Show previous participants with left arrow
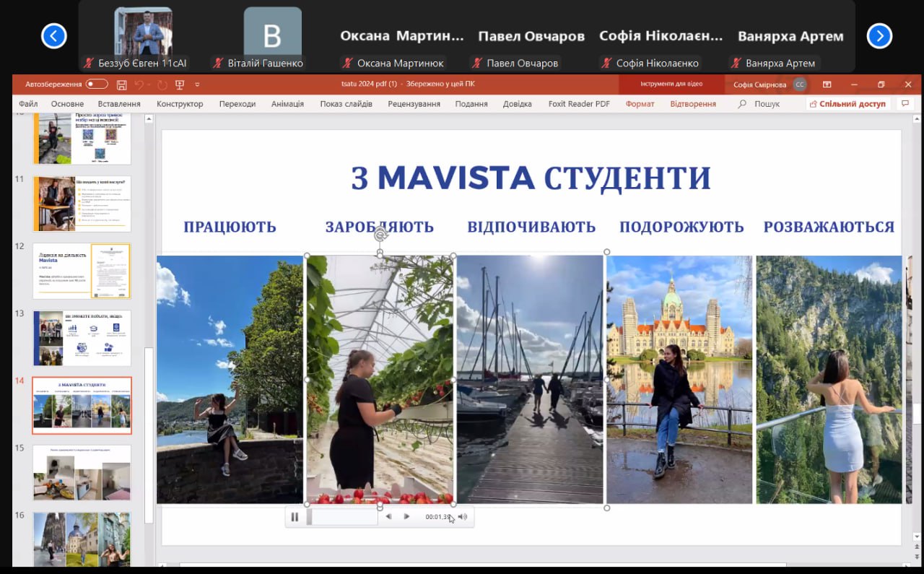 click(x=54, y=35)
